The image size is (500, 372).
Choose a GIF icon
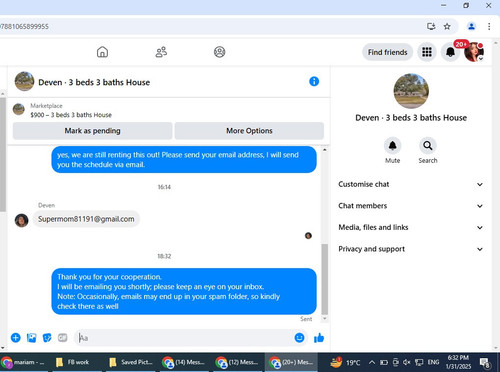[x=63, y=338]
